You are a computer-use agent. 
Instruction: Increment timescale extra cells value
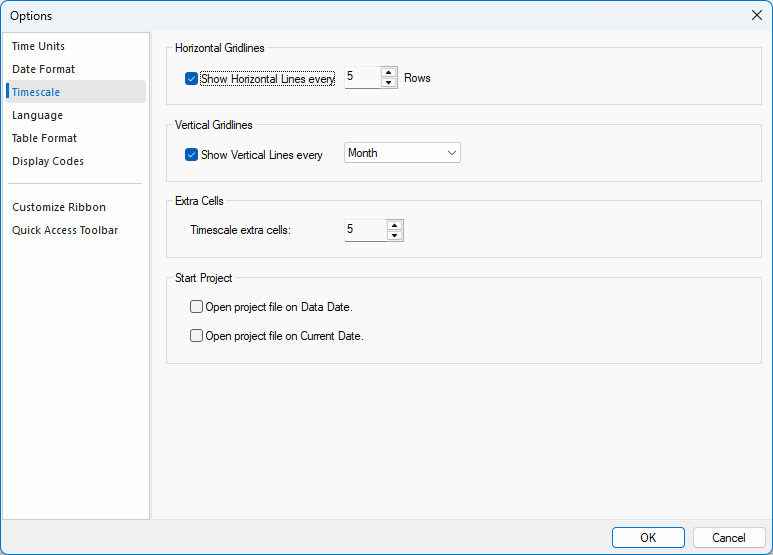tap(395, 225)
